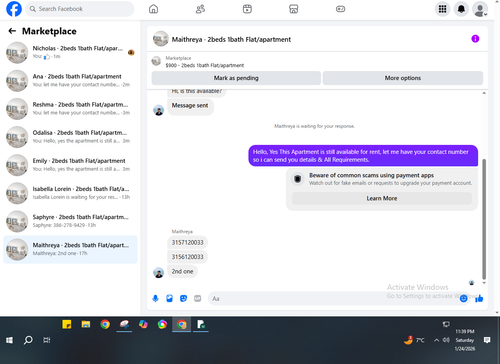Send a thumbs-up like
500x364 pixels.
point(479,298)
